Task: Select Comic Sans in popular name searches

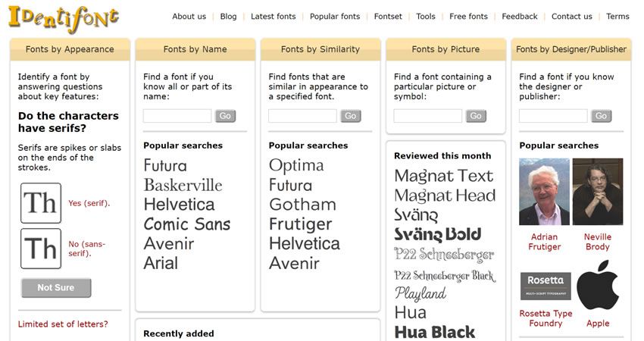Action: [186, 224]
